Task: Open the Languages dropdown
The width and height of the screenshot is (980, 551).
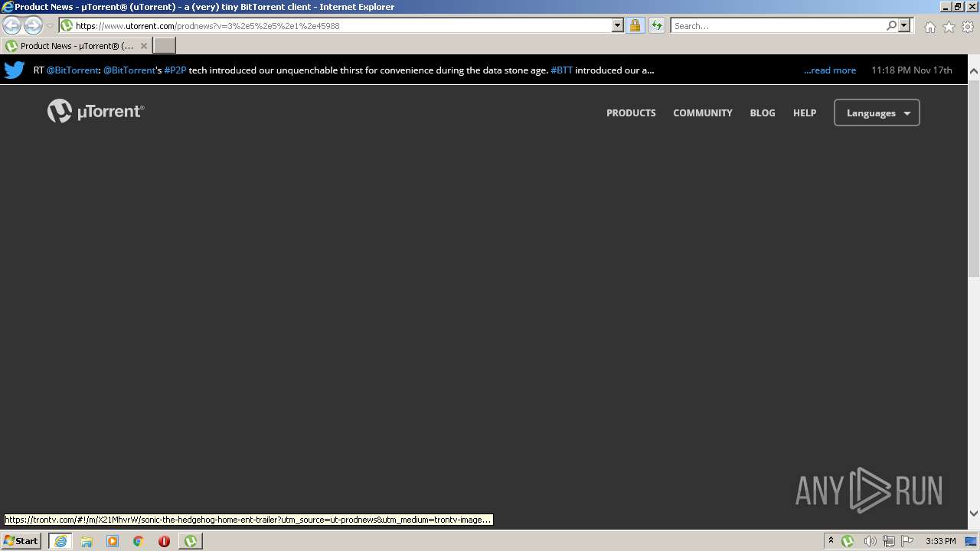Action: (x=877, y=112)
